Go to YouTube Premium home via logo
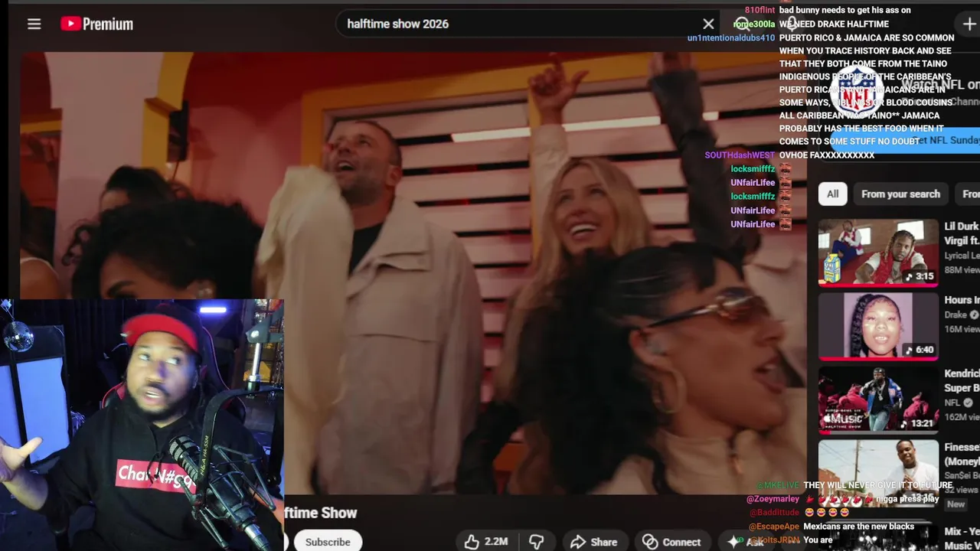980x551 pixels. pos(96,24)
